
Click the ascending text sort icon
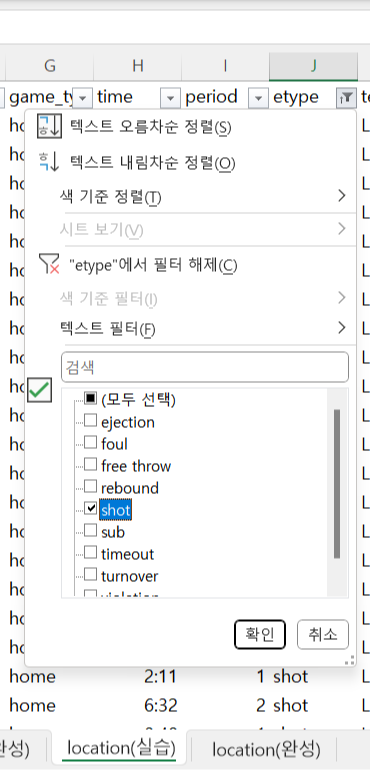(x=49, y=127)
